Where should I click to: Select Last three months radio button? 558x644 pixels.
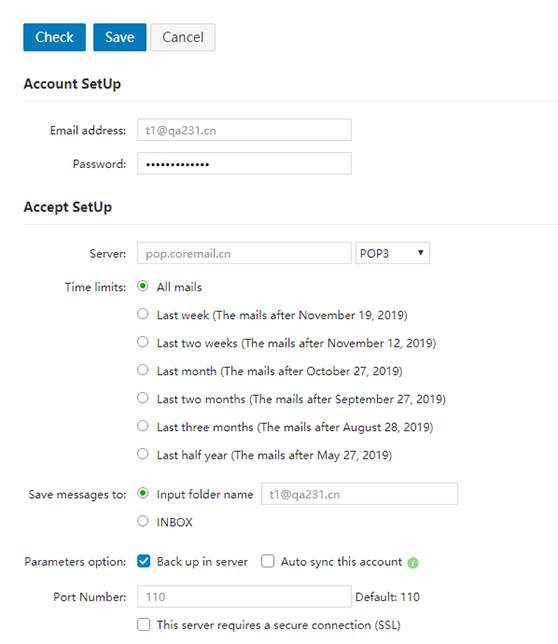click(143, 426)
